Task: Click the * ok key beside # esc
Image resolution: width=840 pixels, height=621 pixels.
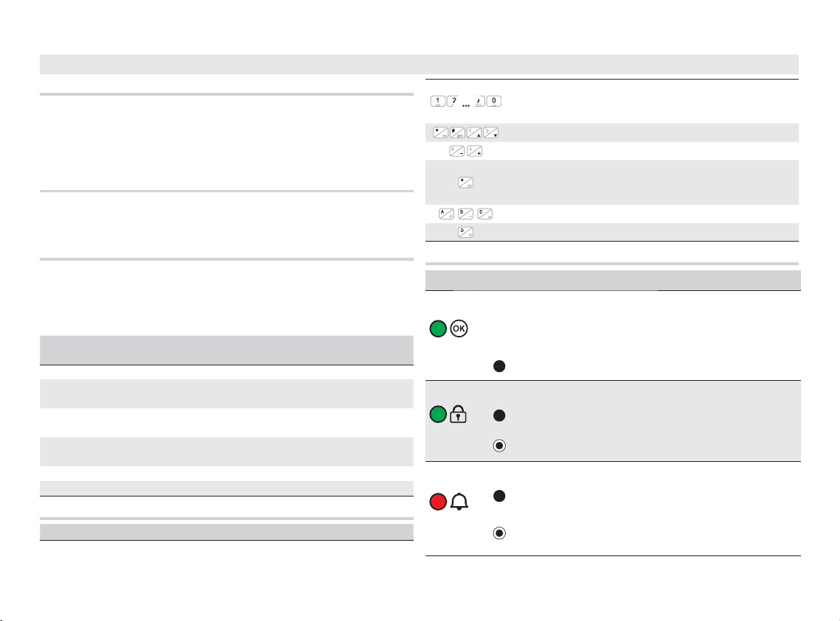Action: (x=440, y=133)
